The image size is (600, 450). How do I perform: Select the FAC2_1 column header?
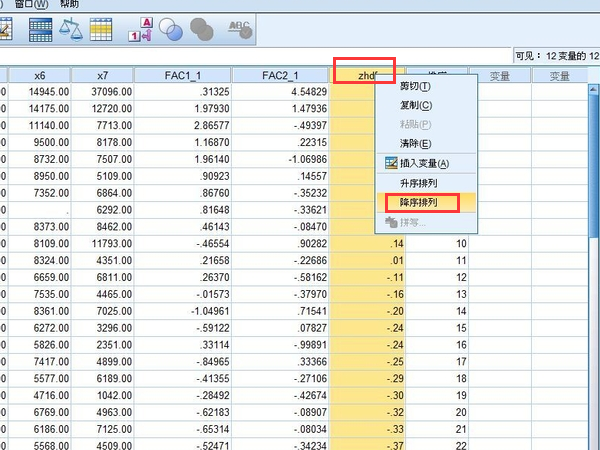click(x=280, y=75)
